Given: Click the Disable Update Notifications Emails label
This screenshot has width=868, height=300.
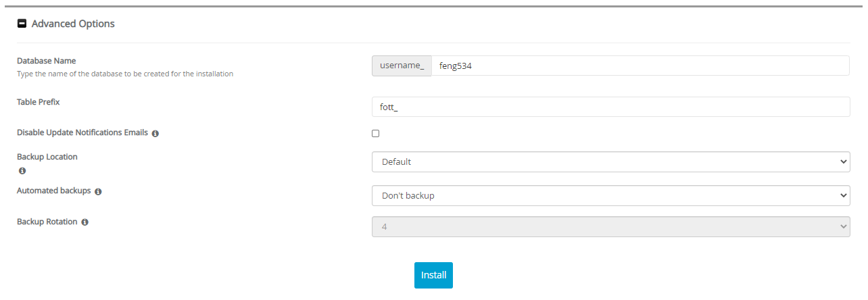Looking at the screenshot, I should tap(82, 132).
